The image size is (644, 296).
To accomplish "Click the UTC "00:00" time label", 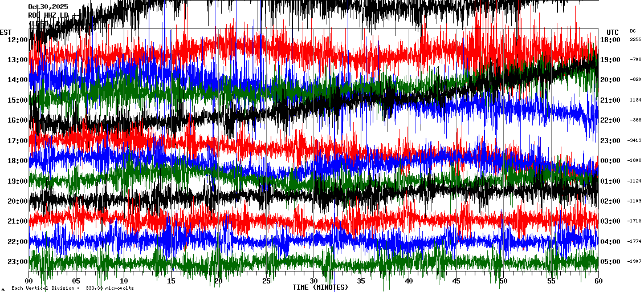I will 610,161.
